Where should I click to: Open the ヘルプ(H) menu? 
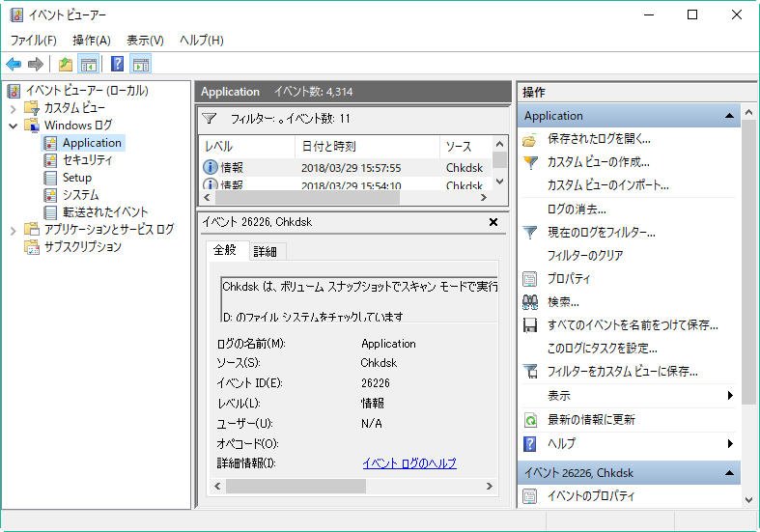tap(202, 41)
